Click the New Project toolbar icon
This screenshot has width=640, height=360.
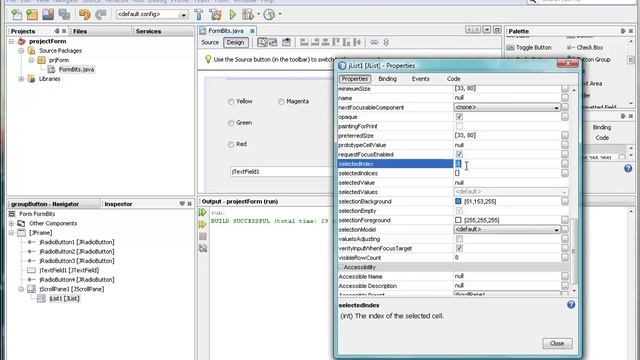pos(32,15)
